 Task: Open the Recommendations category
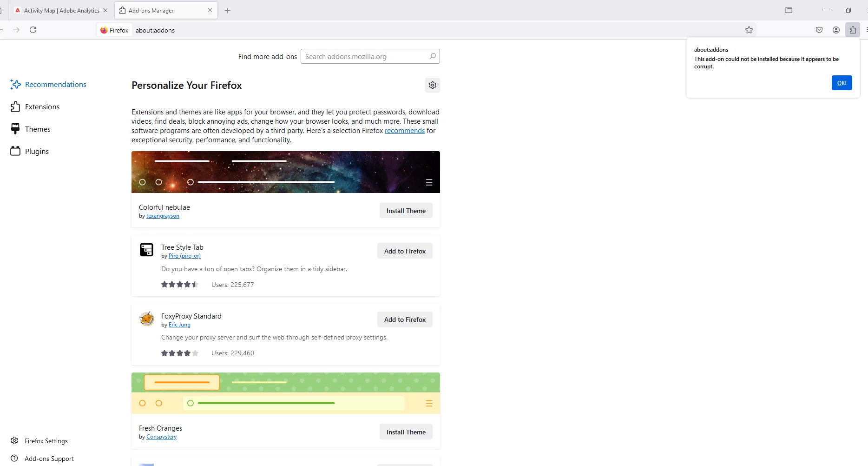click(48, 84)
